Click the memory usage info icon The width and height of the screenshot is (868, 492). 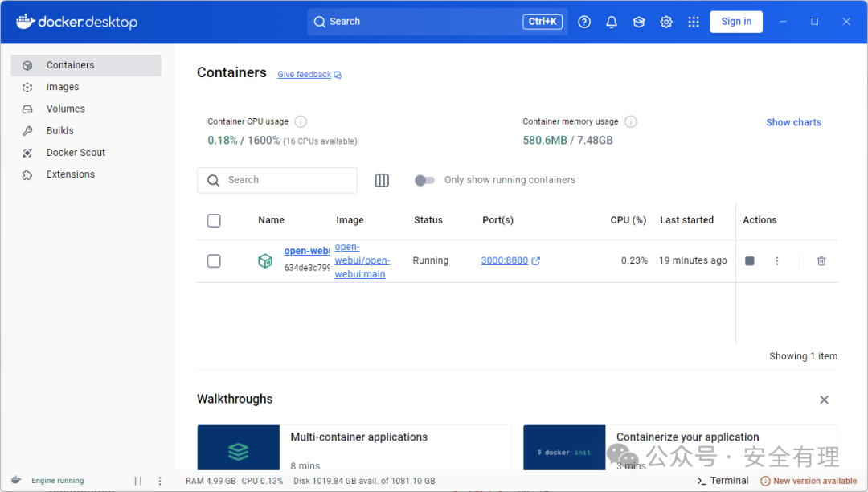(631, 121)
